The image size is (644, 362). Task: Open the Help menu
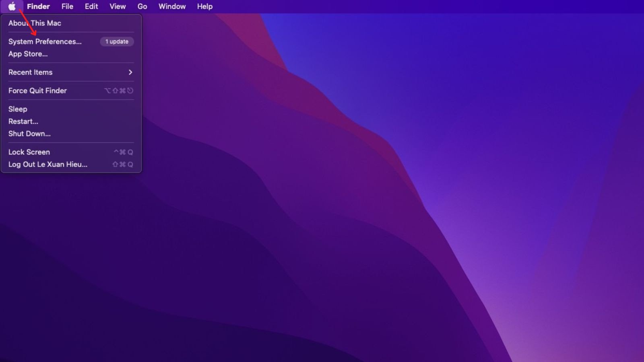point(204,6)
